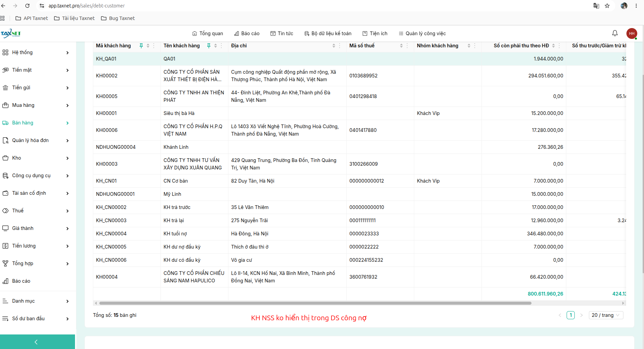Open the 20 / trang page size dropdown
The height and width of the screenshot is (349, 644).
point(606,315)
